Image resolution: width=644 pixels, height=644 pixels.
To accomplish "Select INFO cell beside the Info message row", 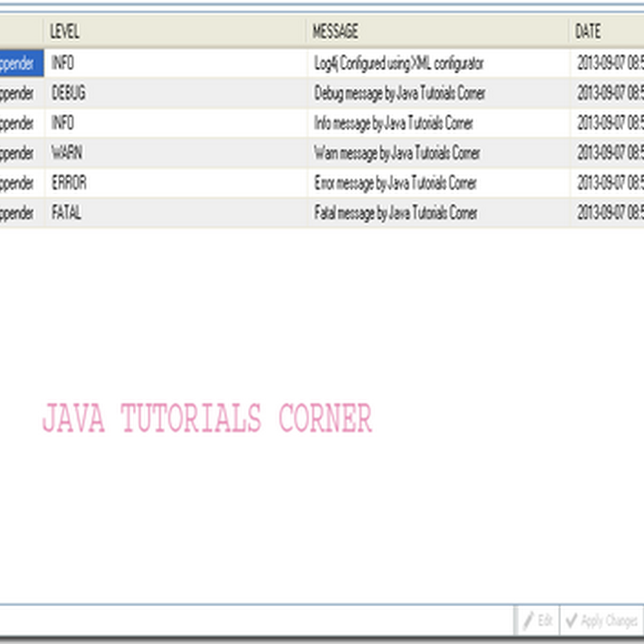I will tap(176, 123).
